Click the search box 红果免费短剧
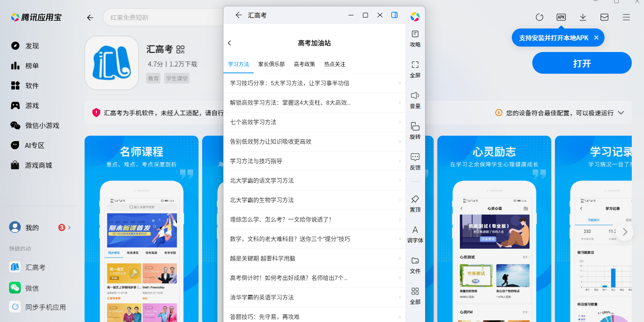This screenshot has height=322, width=644. (163, 18)
